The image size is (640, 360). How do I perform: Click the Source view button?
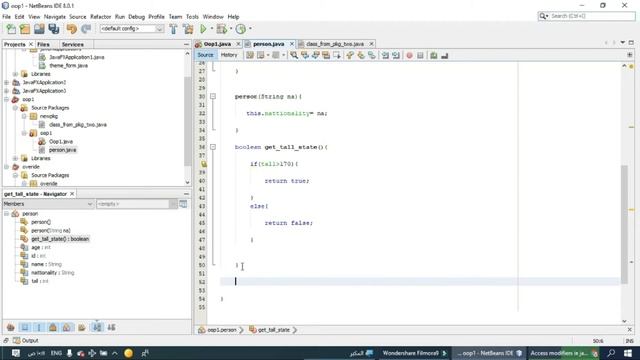(x=205, y=55)
